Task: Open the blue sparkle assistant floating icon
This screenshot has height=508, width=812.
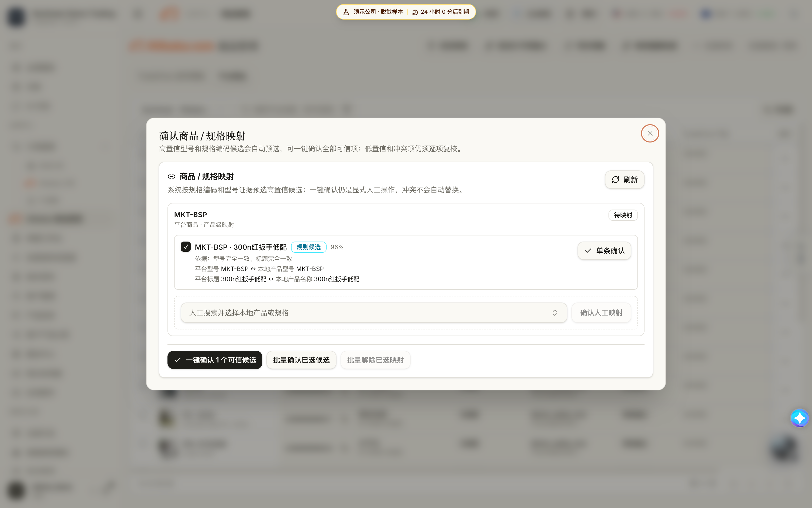Action: (x=799, y=418)
